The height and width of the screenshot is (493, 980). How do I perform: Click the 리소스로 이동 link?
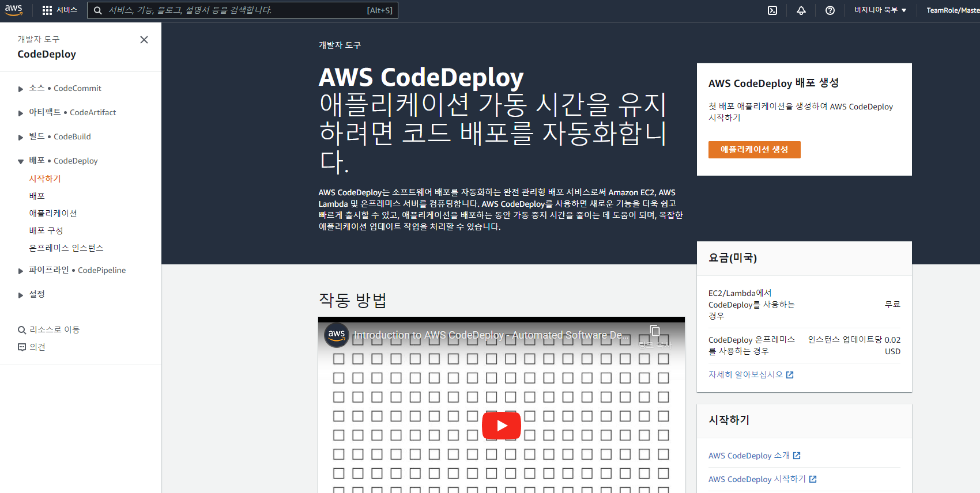[55, 330]
